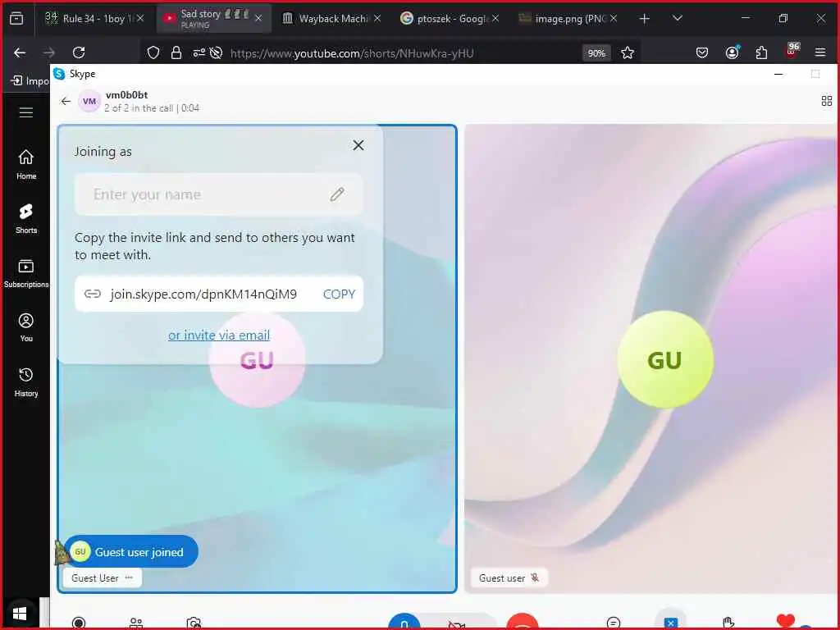Click the padlock site info icon
The width and height of the screenshot is (840, 630).
tap(176, 52)
